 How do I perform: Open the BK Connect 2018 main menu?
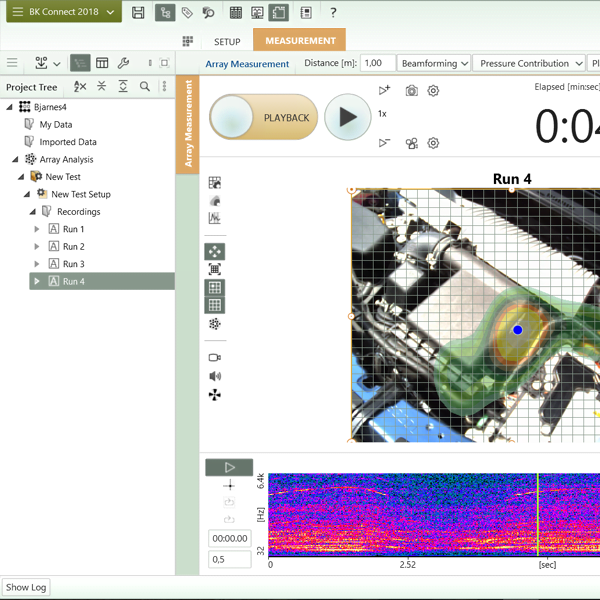(x=63, y=12)
